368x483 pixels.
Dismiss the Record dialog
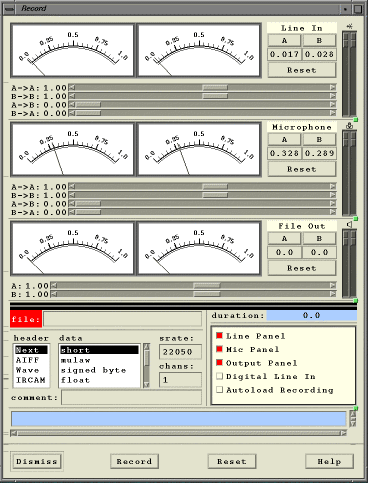point(37,461)
